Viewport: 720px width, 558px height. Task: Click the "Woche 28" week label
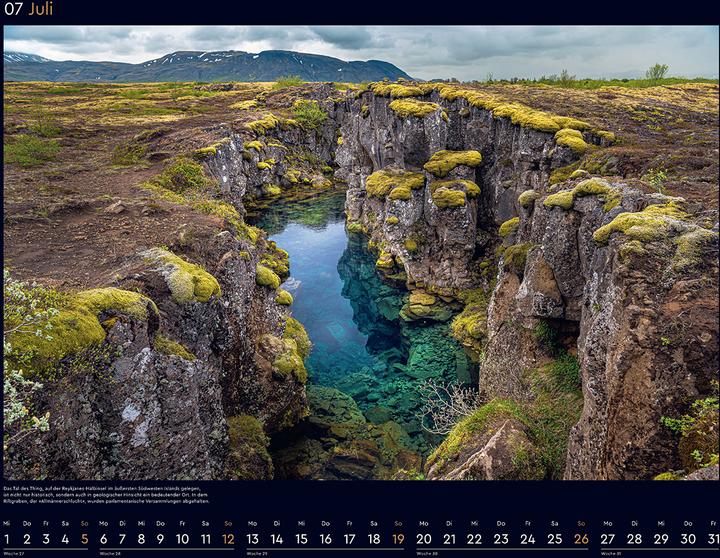click(110, 553)
